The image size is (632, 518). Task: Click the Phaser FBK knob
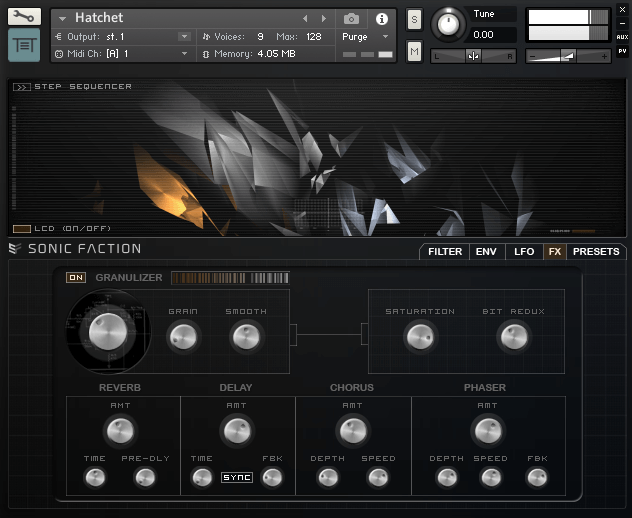click(x=537, y=477)
